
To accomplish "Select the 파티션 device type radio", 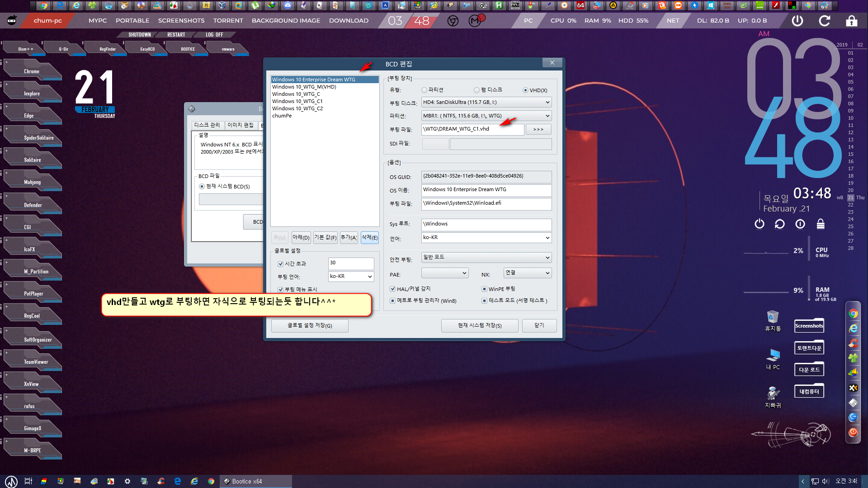I will pos(432,90).
